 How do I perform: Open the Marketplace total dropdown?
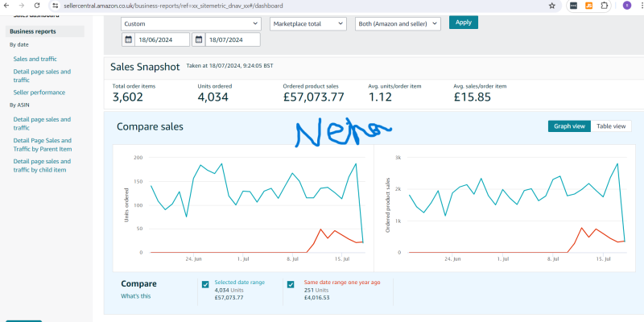pyautogui.click(x=308, y=24)
